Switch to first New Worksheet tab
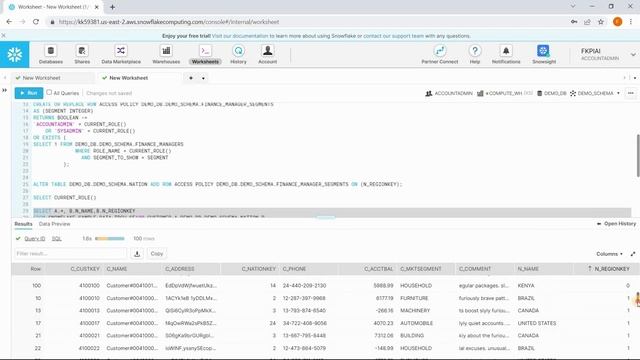Image resolution: width=640 pixels, height=360 pixels. tap(42, 78)
